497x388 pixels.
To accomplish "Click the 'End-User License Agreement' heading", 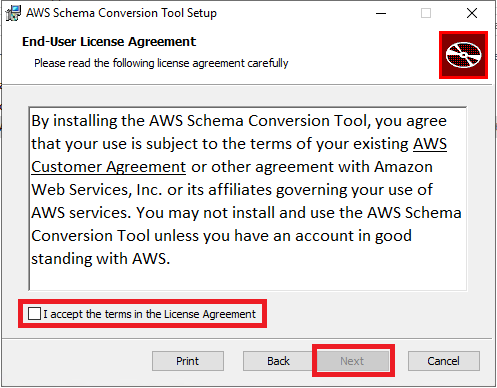I will pos(109,42).
